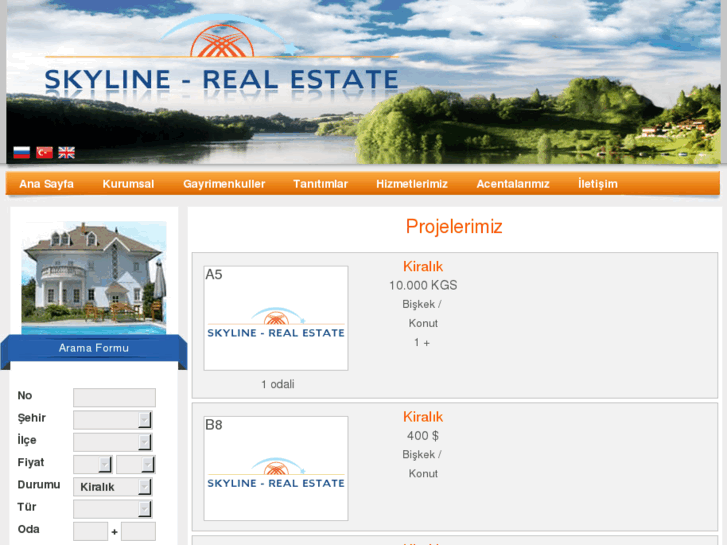Open the A5 listing thumbnail
The width and height of the screenshot is (727, 545).
(276, 318)
